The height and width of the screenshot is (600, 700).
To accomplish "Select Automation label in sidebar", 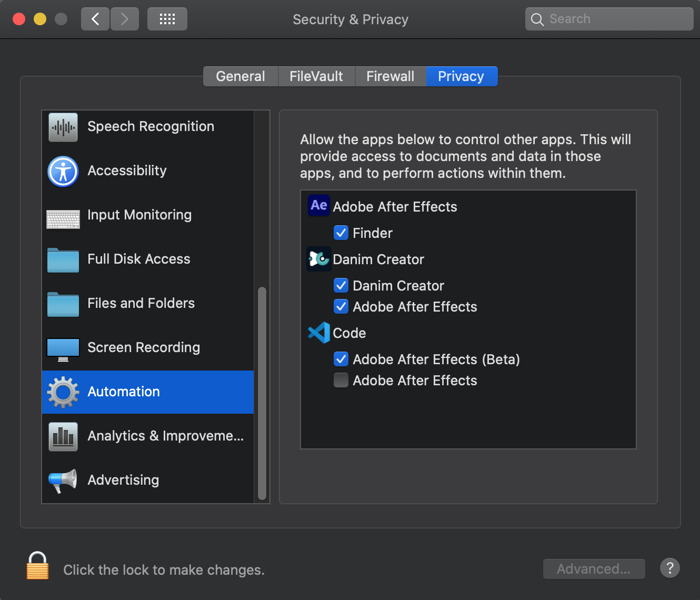I will (x=124, y=392).
